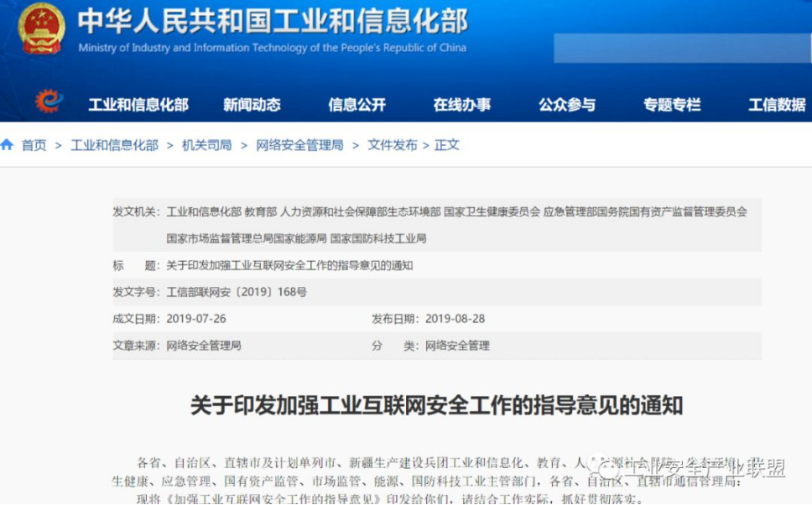This screenshot has height=505, width=812.
Task: Click document number 工信部联网安〔2019〕168号
Action: 237,292
